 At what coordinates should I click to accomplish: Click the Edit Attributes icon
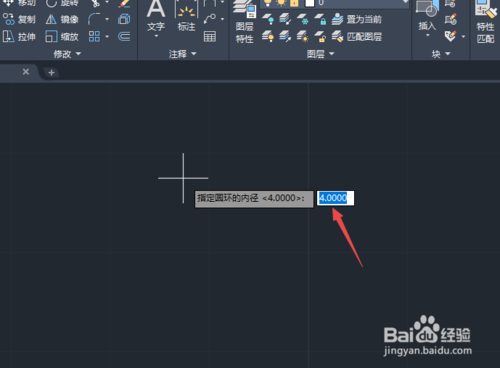(x=451, y=36)
